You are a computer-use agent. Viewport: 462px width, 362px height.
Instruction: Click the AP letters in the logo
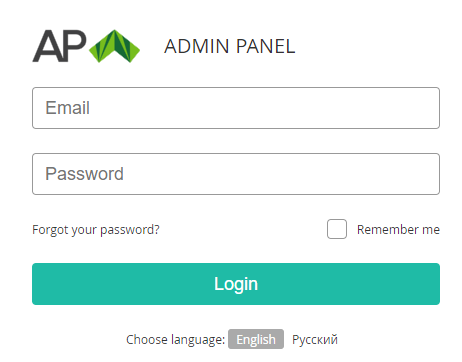tap(59, 46)
